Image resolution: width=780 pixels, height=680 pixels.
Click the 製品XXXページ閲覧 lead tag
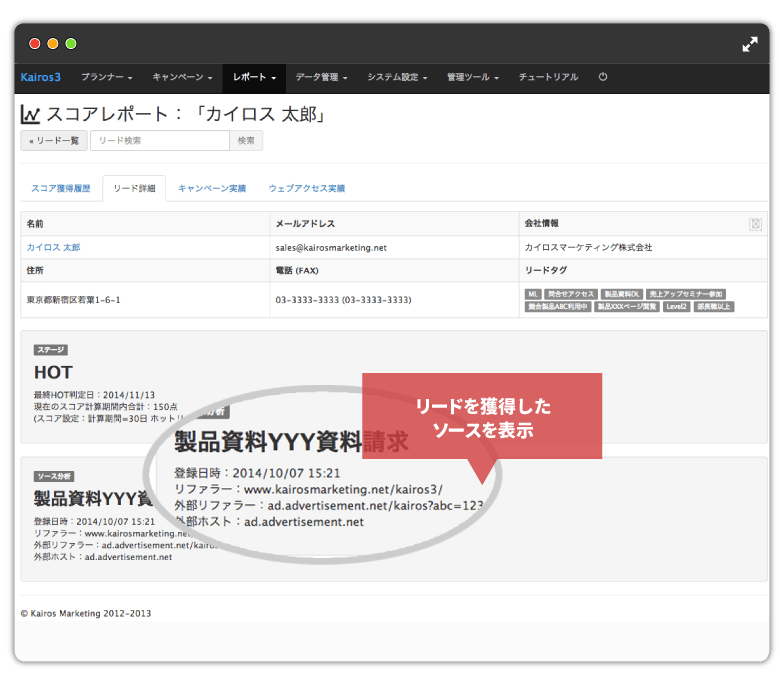coord(627,307)
